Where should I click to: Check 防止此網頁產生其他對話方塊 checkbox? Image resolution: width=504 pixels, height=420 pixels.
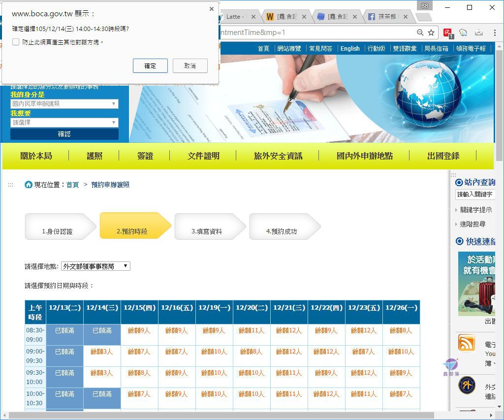point(16,42)
